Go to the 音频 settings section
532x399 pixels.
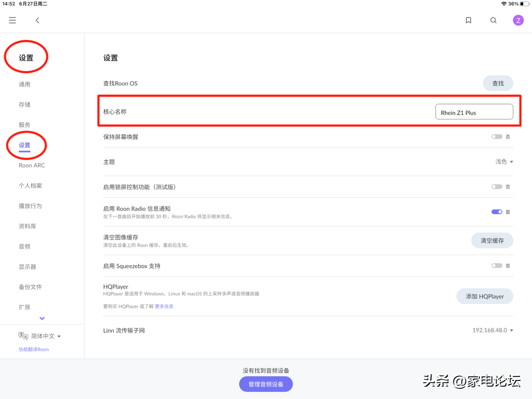click(x=25, y=246)
